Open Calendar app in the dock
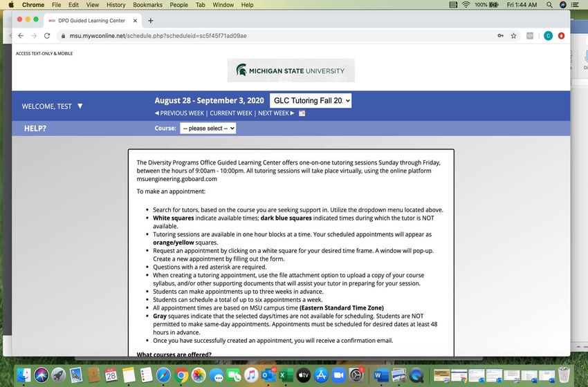This screenshot has height=387, width=588. pyautogui.click(x=111, y=375)
